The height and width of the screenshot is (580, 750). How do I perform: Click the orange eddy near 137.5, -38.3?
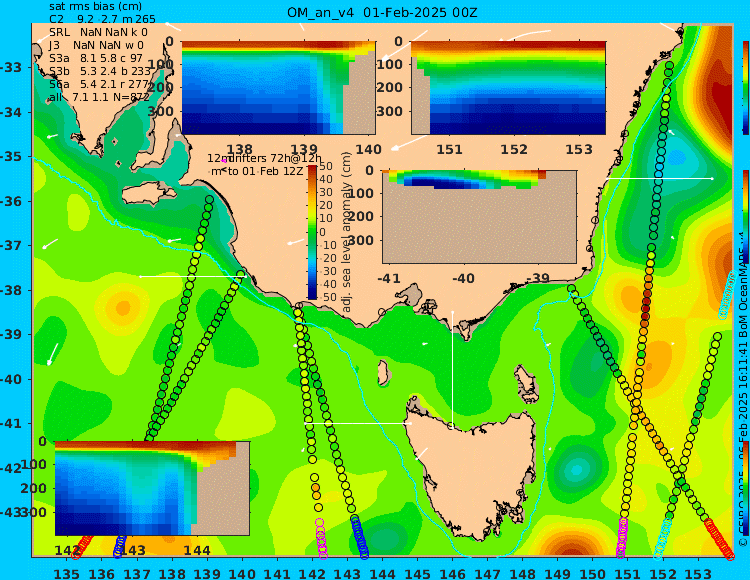pyautogui.click(x=123, y=307)
